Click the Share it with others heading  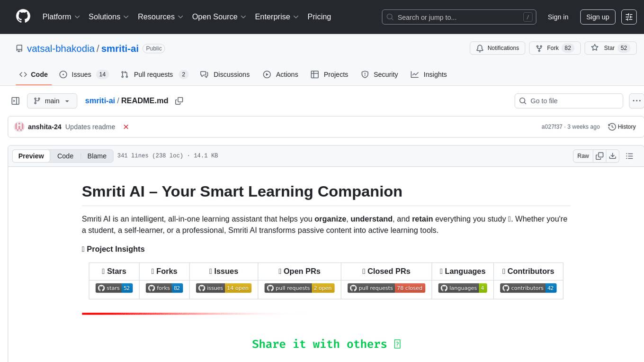[326, 344]
